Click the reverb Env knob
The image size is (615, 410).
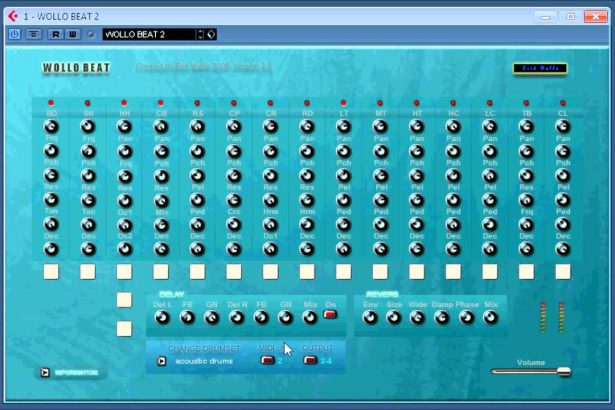370,318
